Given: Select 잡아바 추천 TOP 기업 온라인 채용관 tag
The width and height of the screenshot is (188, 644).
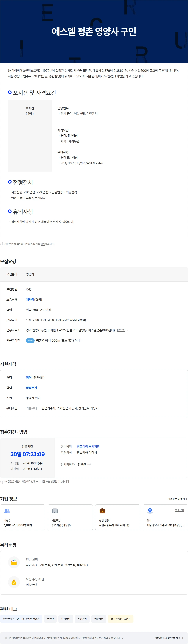Looking at the screenshot, I should [21, 618].
